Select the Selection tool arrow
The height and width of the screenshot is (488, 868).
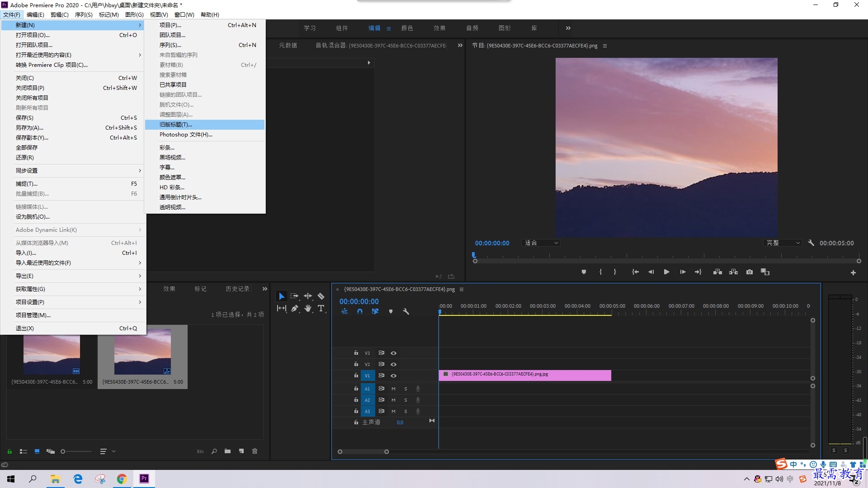[281, 296]
